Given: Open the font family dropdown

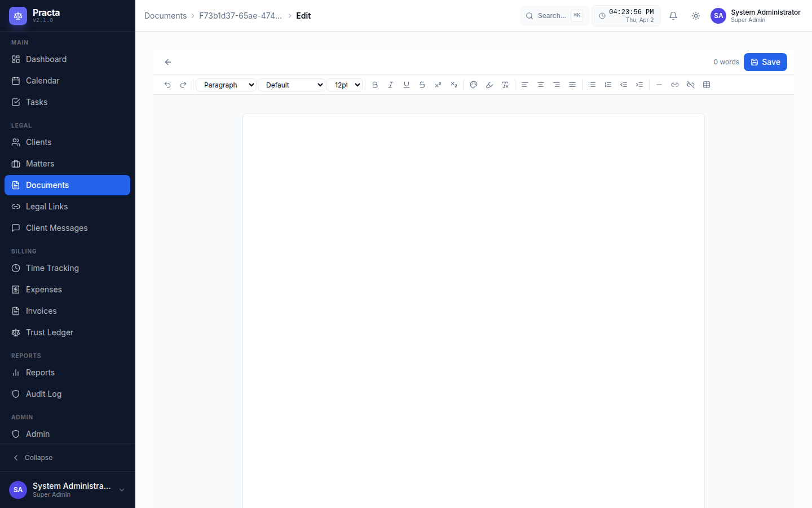Looking at the screenshot, I should coord(292,85).
